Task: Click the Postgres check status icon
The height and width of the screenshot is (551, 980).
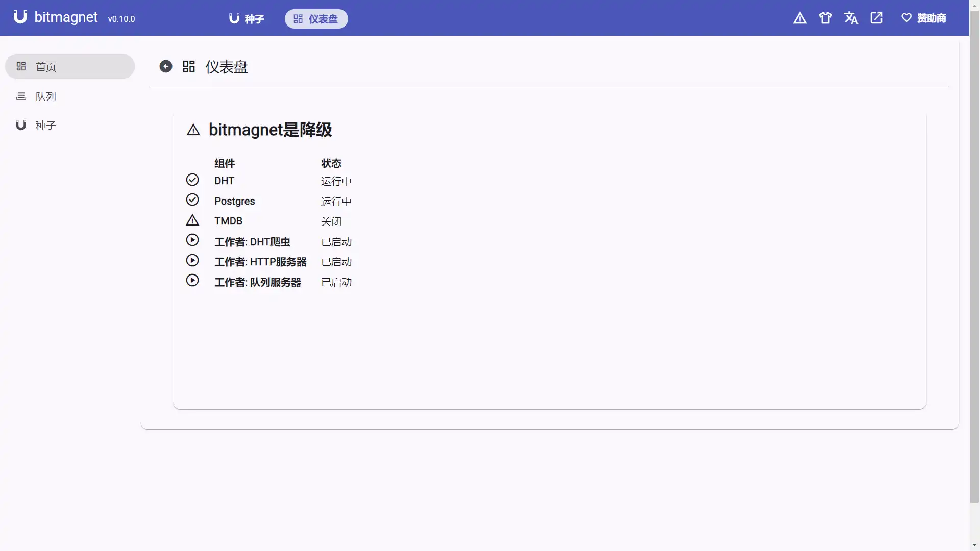Action: click(x=192, y=200)
